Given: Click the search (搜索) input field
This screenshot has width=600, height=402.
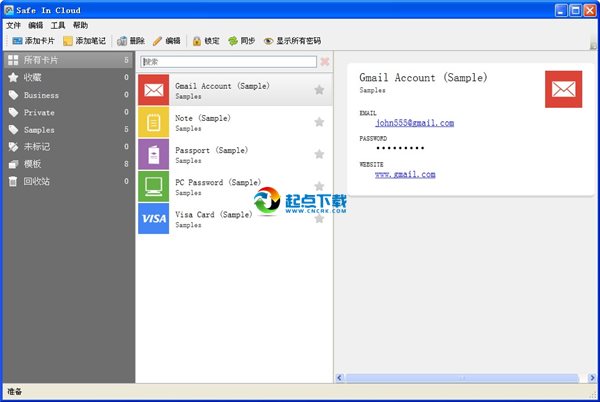Looking at the screenshot, I should point(228,62).
